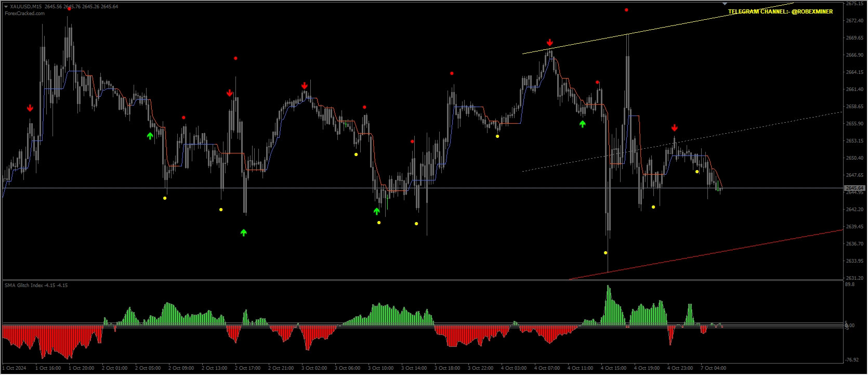Click the 3 Oct 10:00 time label

coord(380,368)
